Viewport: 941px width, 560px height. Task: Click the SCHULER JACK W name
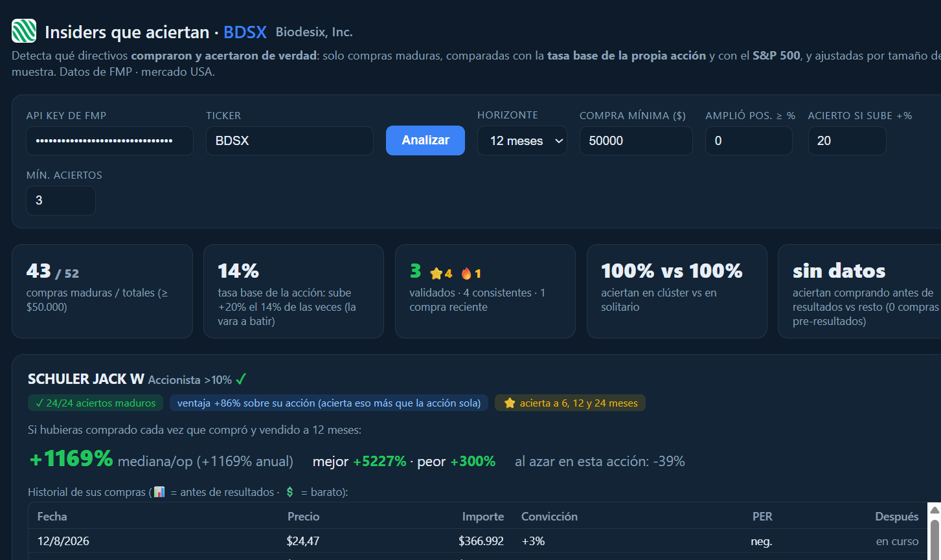86,379
